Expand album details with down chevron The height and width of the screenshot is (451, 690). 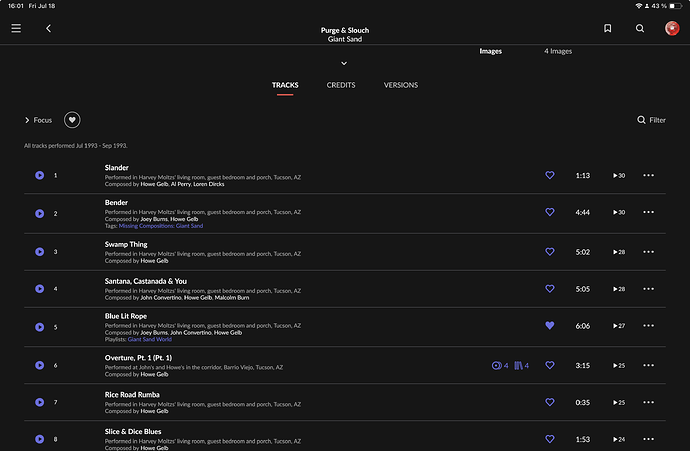tap(344, 64)
